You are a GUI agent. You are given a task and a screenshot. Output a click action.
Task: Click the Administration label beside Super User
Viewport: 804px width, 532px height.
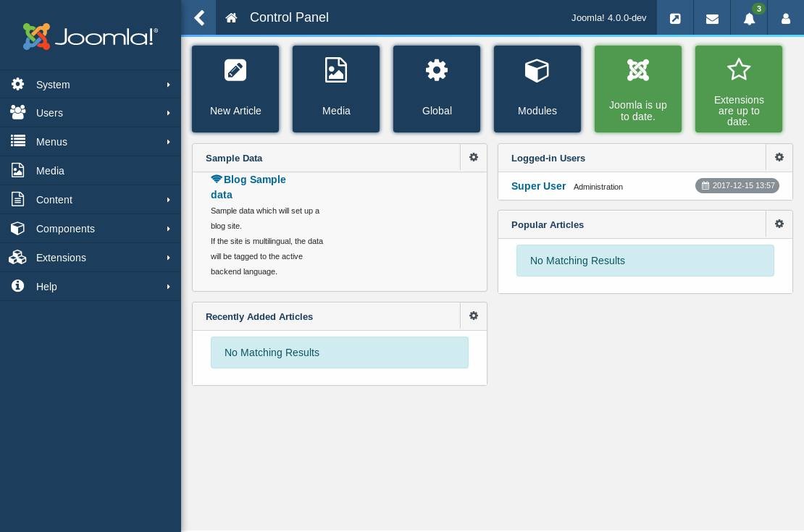click(598, 187)
